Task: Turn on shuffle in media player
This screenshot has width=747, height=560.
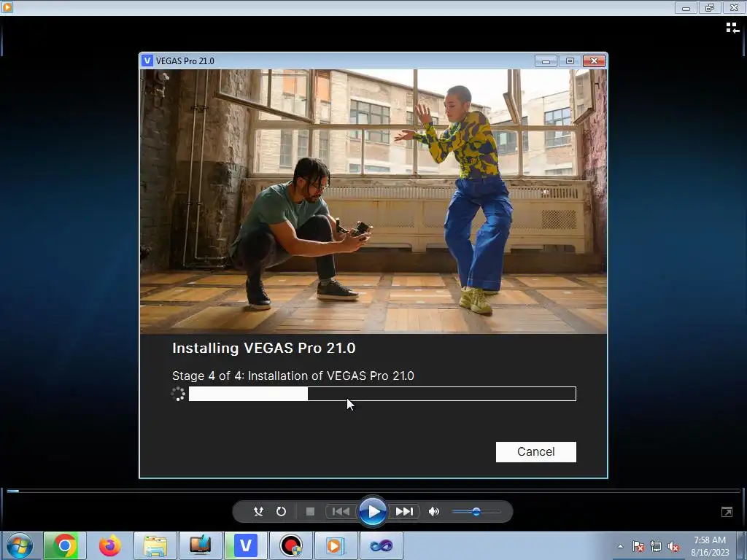Action: tap(258, 511)
